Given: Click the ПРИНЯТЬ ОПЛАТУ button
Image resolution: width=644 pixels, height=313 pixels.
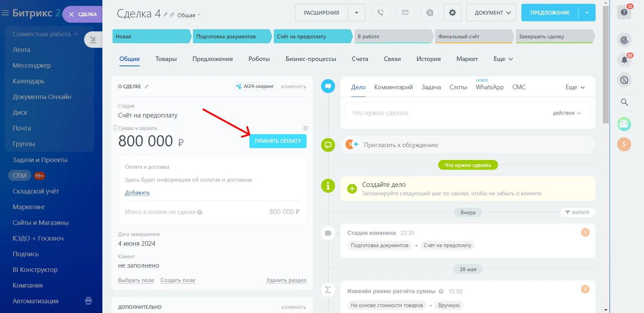Looking at the screenshot, I should 278,141.
